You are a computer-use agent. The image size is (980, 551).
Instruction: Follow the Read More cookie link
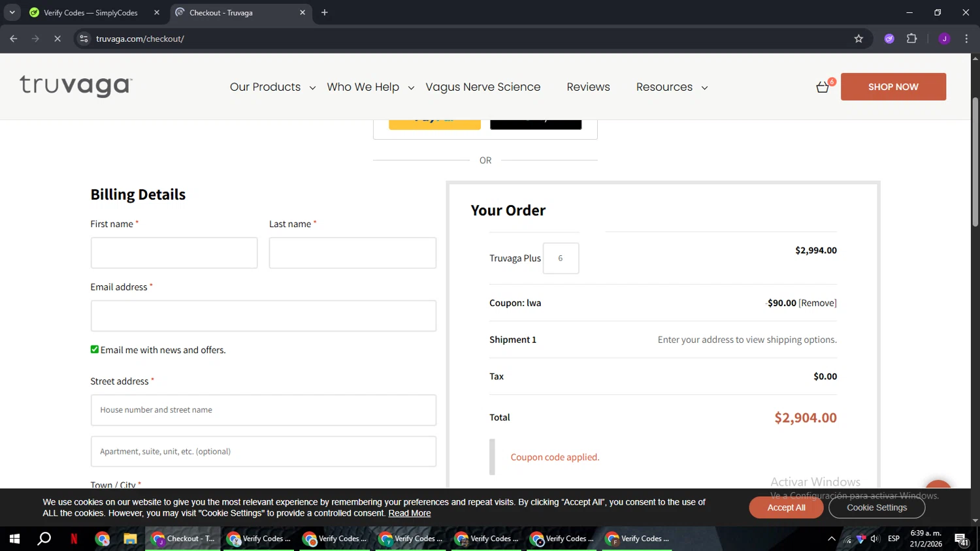coord(410,513)
